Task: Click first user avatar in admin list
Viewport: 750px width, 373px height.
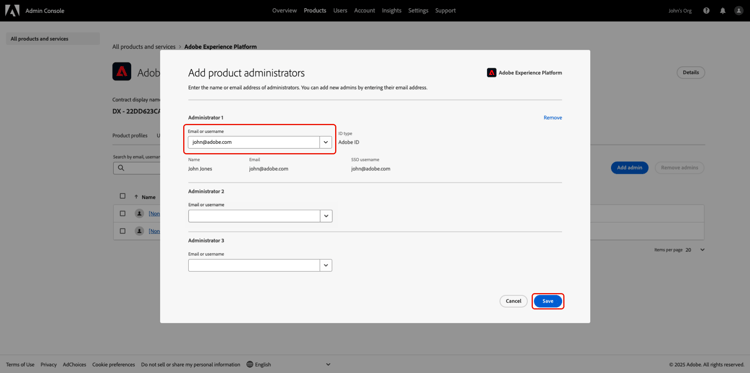Action: (x=139, y=213)
